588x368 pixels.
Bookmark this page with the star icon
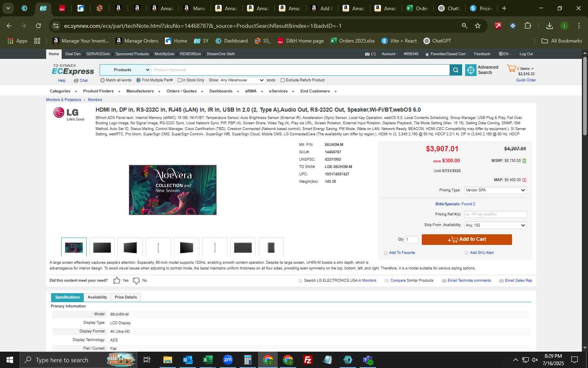coord(478,26)
